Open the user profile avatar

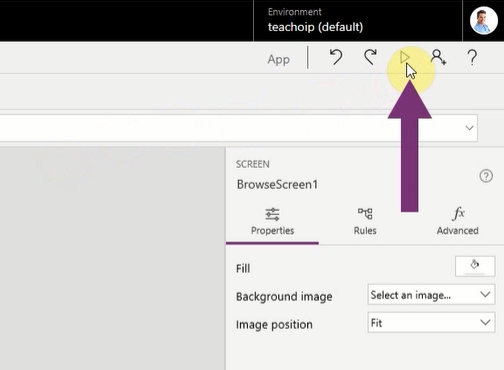484,21
